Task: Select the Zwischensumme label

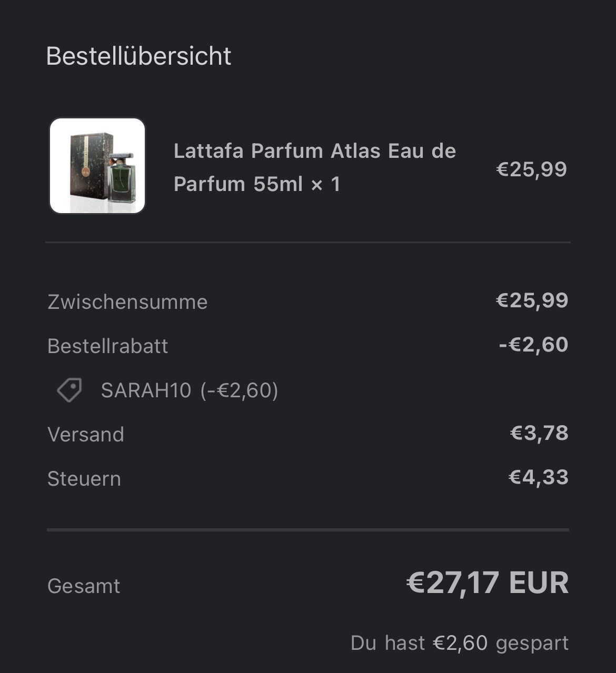Action: pyautogui.click(x=127, y=302)
